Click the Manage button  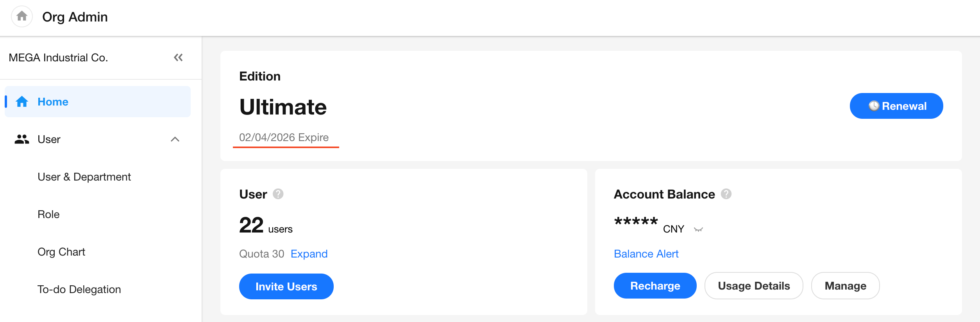pyautogui.click(x=845, y=286)
